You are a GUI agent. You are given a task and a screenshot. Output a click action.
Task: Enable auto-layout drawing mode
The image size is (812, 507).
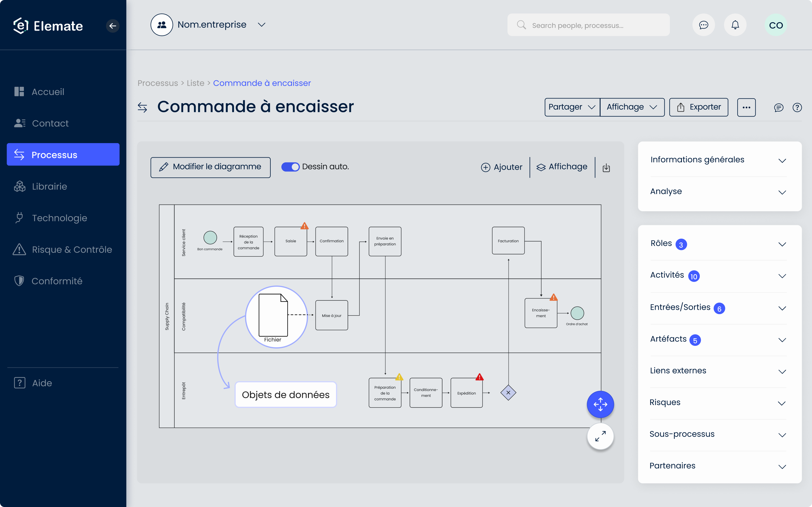point(290,166)
